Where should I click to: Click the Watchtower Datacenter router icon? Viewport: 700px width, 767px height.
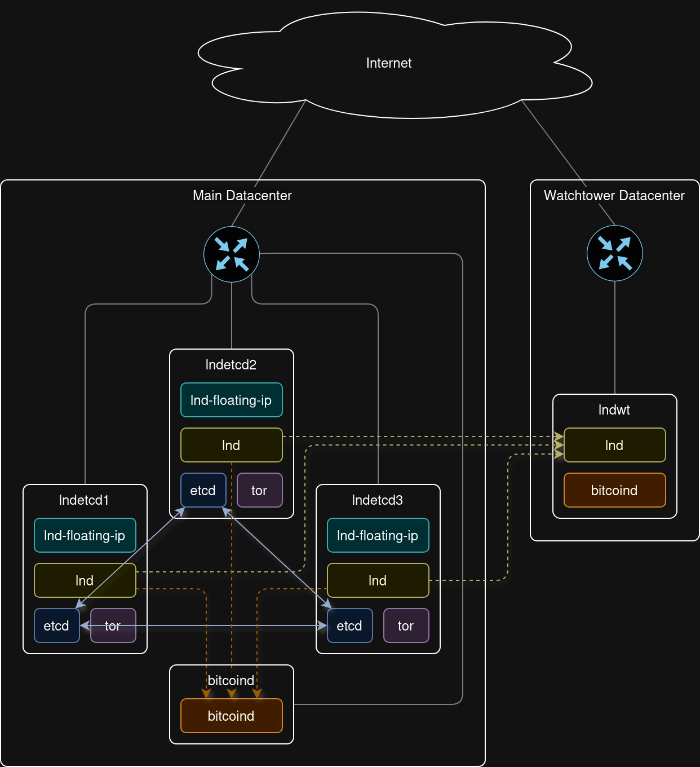(614, 253)
